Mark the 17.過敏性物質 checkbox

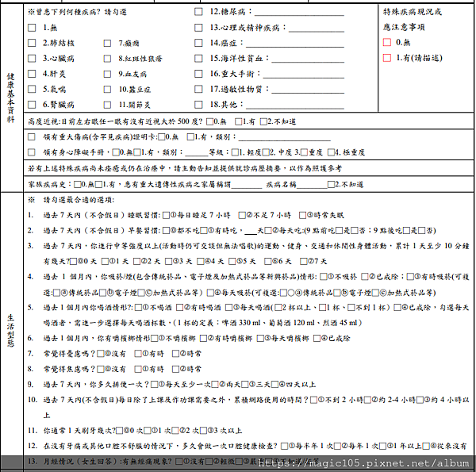pos(198,89)
